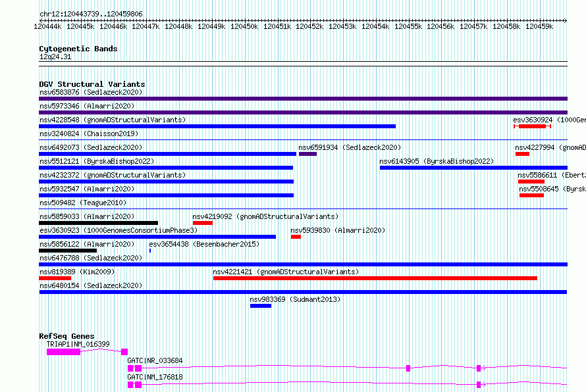The height and width of the screenshot is (392, 586).
Task: Click nsv4219092 gnomADStructuralVariants label
Action: (265, 216)
